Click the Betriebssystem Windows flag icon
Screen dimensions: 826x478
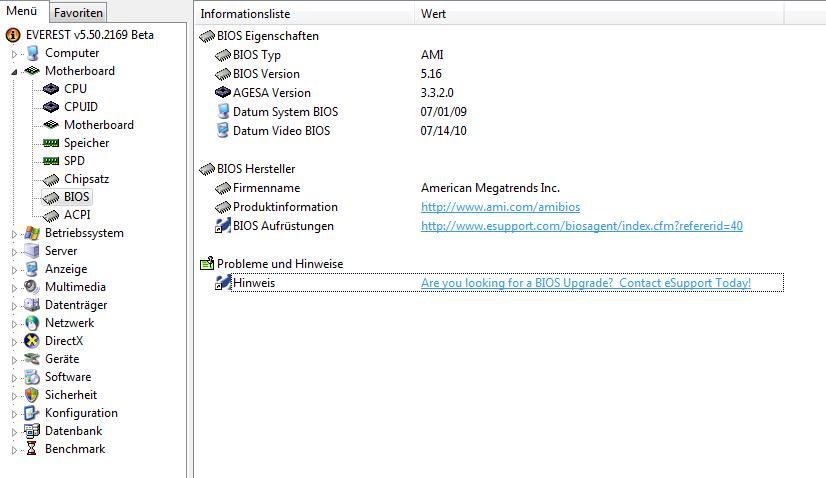[32, 233]
